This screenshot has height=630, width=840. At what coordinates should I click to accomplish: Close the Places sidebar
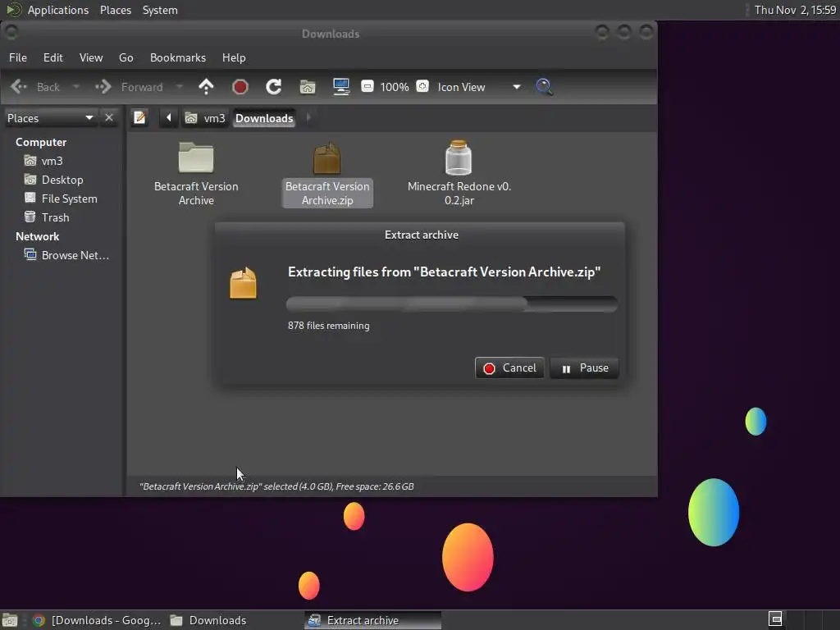[x=109, y=117]
